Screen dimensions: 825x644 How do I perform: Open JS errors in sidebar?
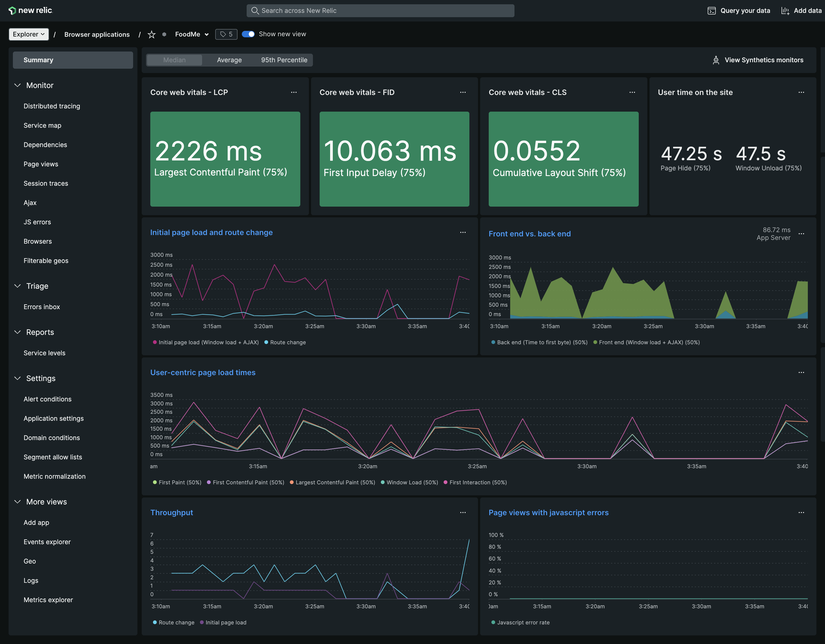(37, 222)
